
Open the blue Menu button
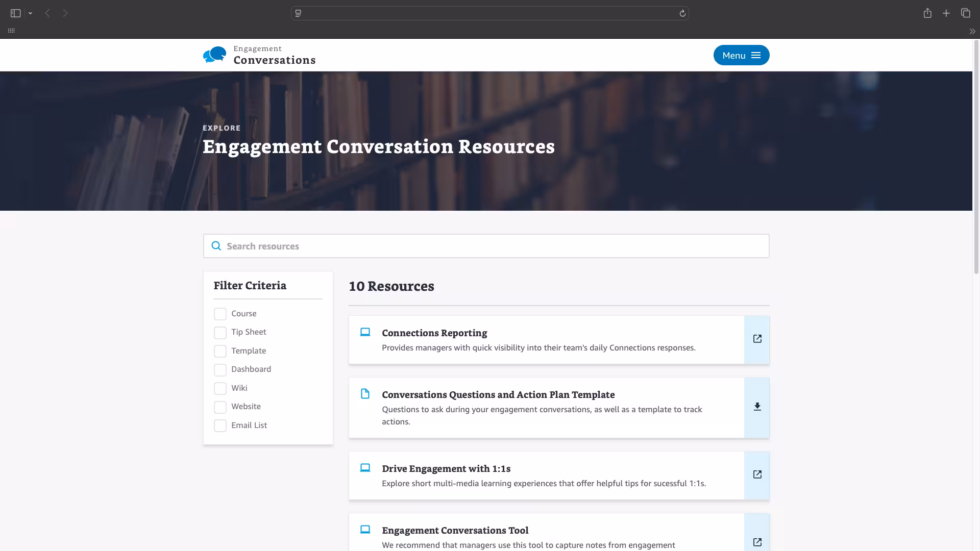click(x=741, y=55)
